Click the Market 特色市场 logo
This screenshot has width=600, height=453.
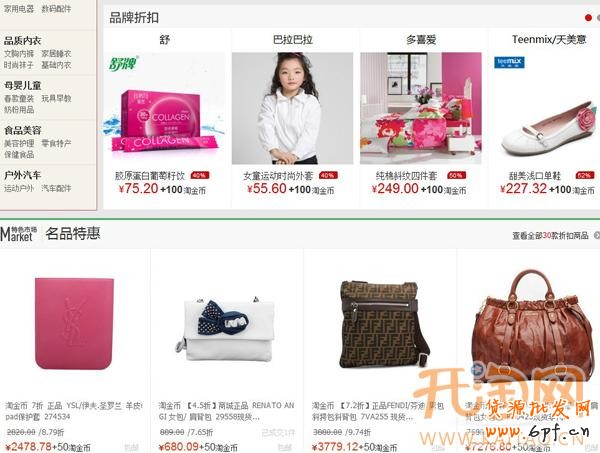[19, 234]
